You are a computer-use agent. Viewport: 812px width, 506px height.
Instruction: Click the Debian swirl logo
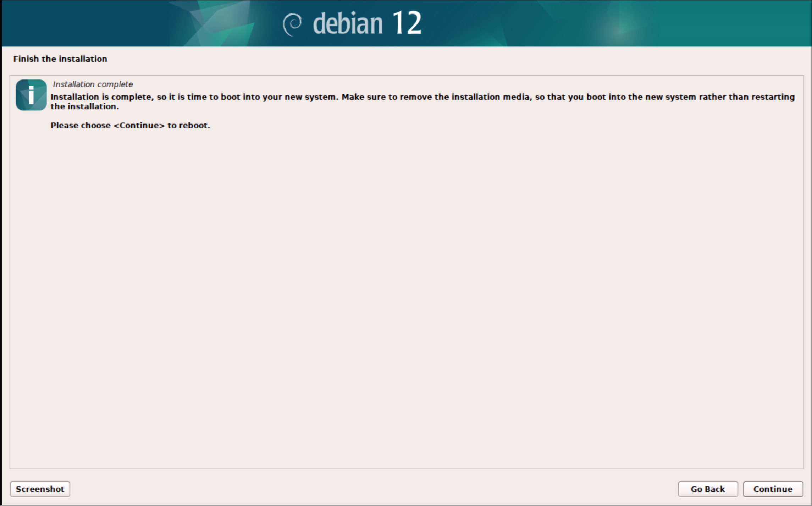[292, 24]
